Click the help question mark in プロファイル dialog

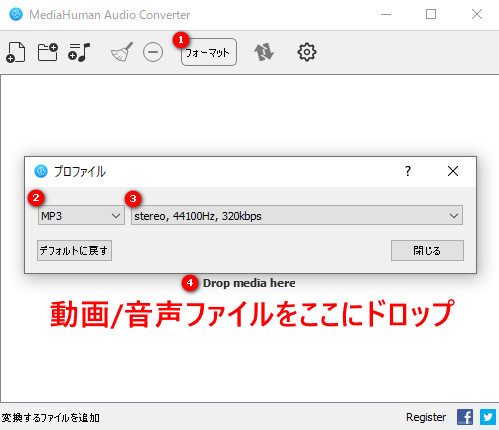pyautogui.click(x=408, y=171)
